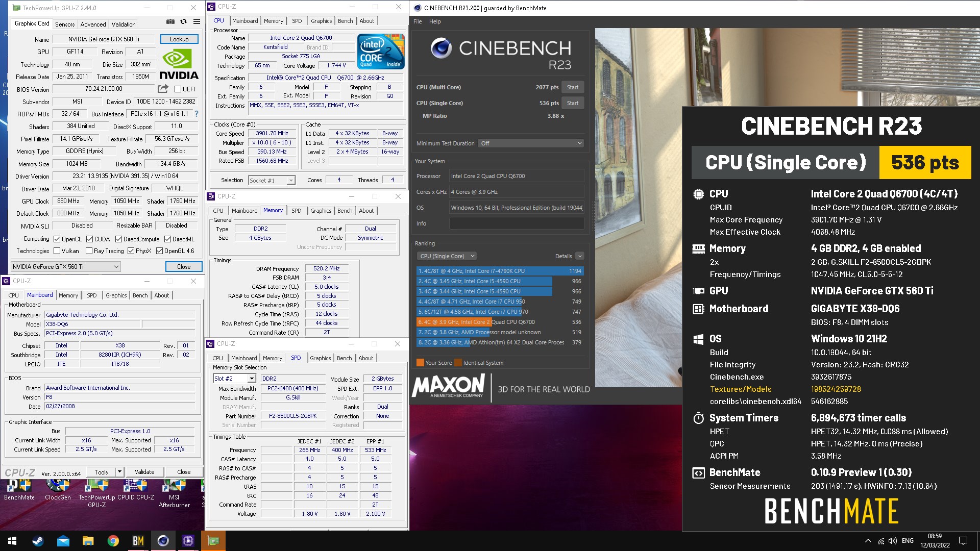Toggle the OpenCL checkbox
Viewport: 980px width, 551px height.
tap(57, 239)
